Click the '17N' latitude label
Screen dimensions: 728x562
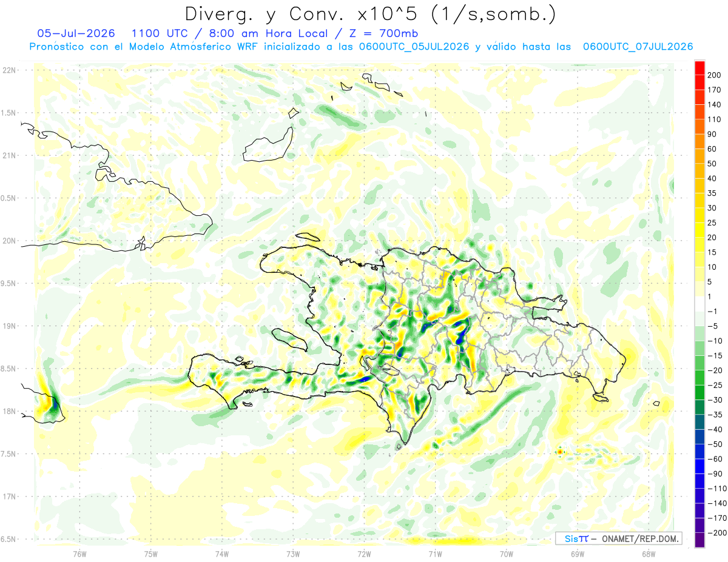9,497
